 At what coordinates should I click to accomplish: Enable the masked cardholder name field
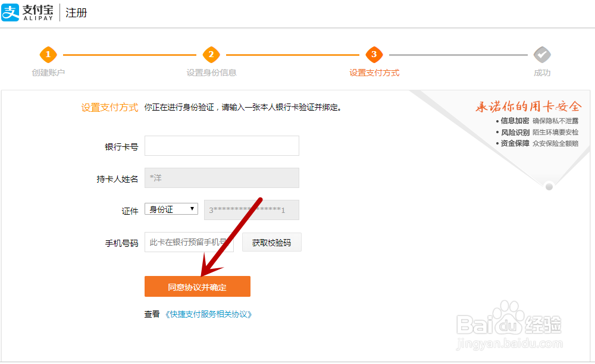tap(221, 177)
